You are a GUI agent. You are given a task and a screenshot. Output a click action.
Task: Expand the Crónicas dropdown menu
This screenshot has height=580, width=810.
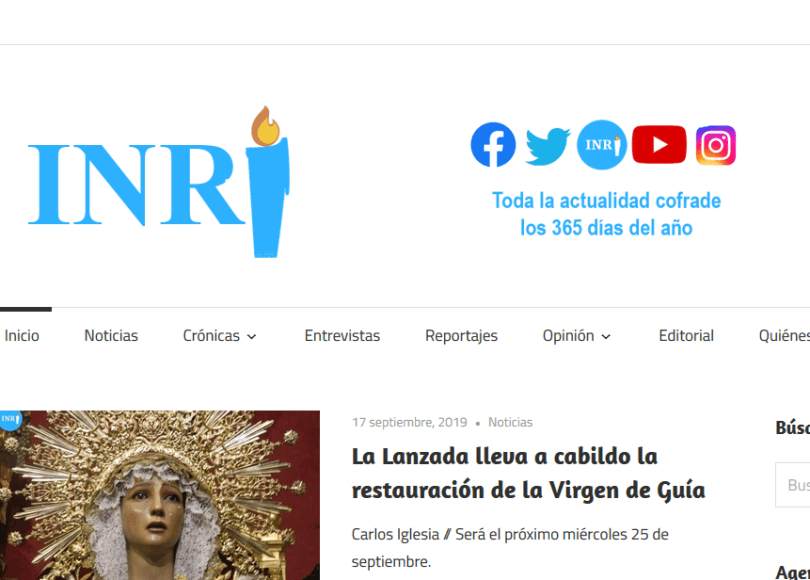[219, 336]
